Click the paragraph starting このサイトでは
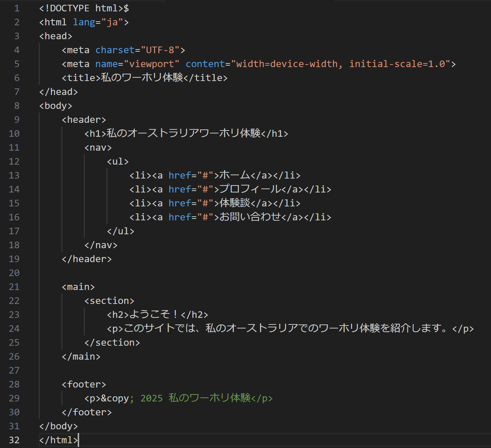 pos(290,328)
